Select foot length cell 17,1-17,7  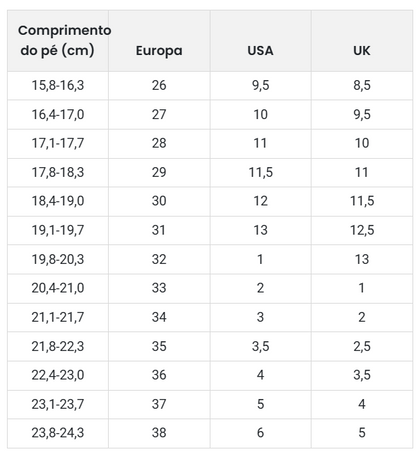[x=58, y=143]
